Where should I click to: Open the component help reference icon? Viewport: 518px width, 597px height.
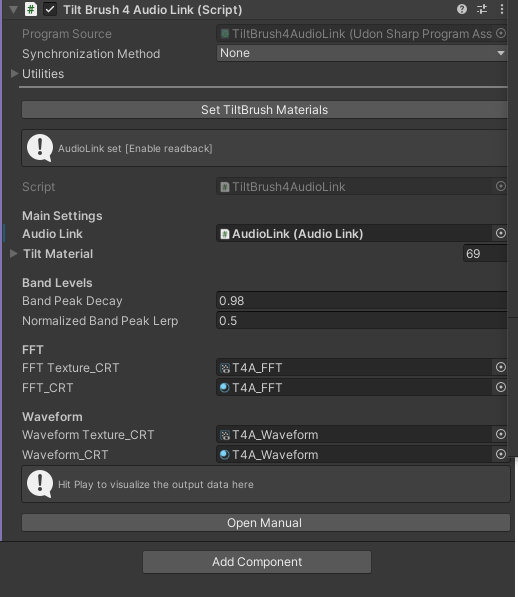(462, 9)
